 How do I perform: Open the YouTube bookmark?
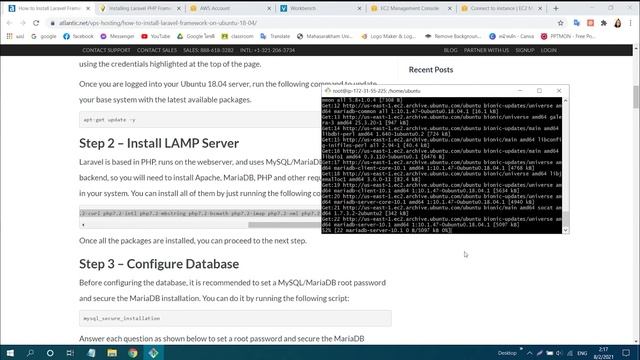[x=156, y=36]
